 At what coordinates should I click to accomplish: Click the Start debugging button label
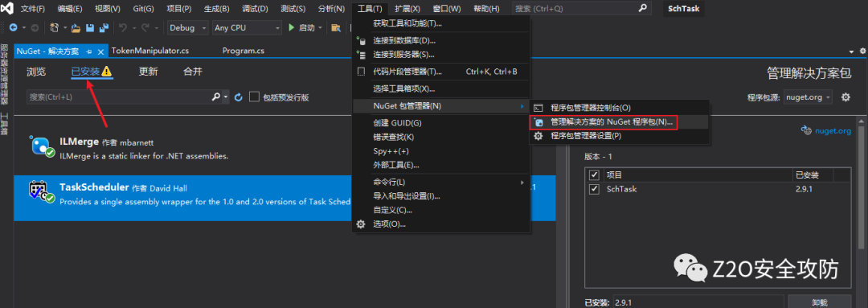[307, 27]
